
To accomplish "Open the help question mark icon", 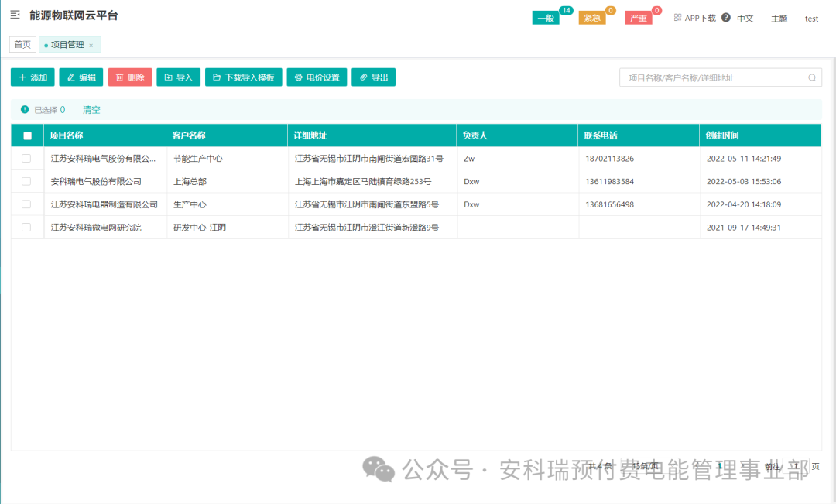I will click(725, 18).
